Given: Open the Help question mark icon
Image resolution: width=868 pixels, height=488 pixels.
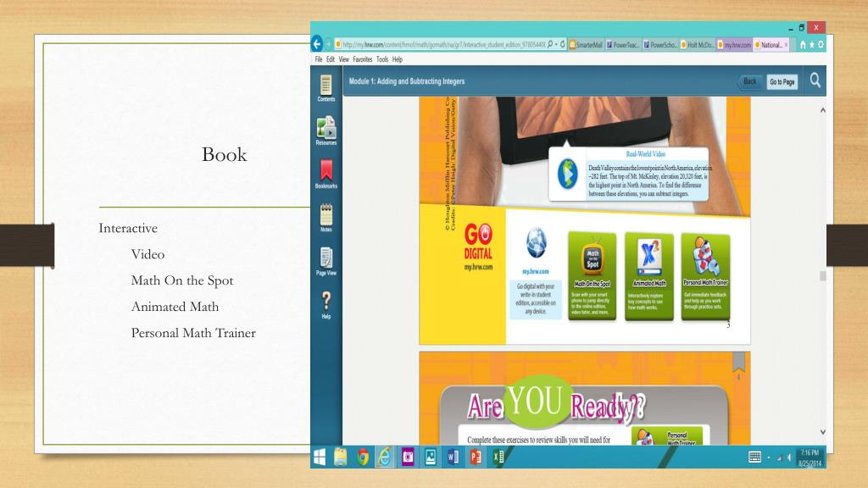Looking at the screenshot, I should pos(326,305).
